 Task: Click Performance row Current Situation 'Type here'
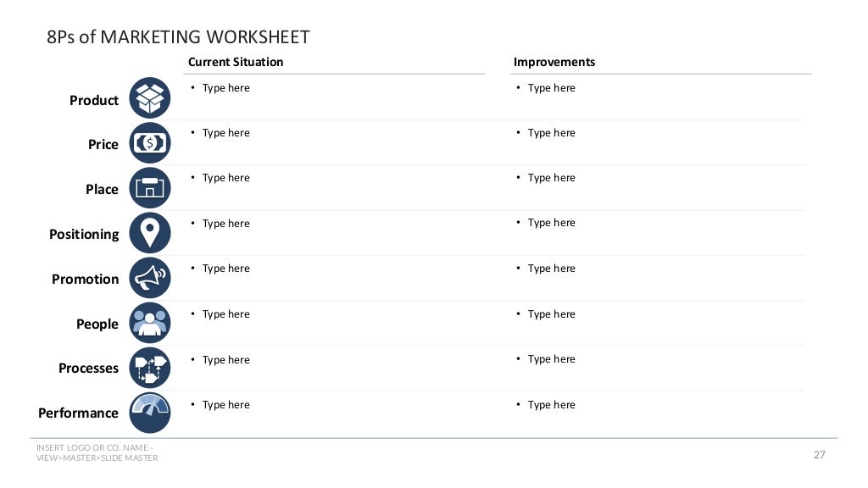point(225,405)
